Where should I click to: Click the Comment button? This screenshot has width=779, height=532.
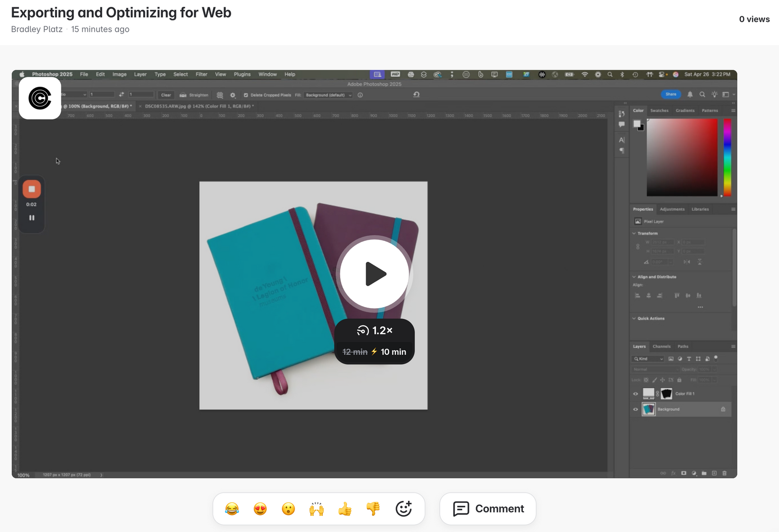click(x=488, y=509)
